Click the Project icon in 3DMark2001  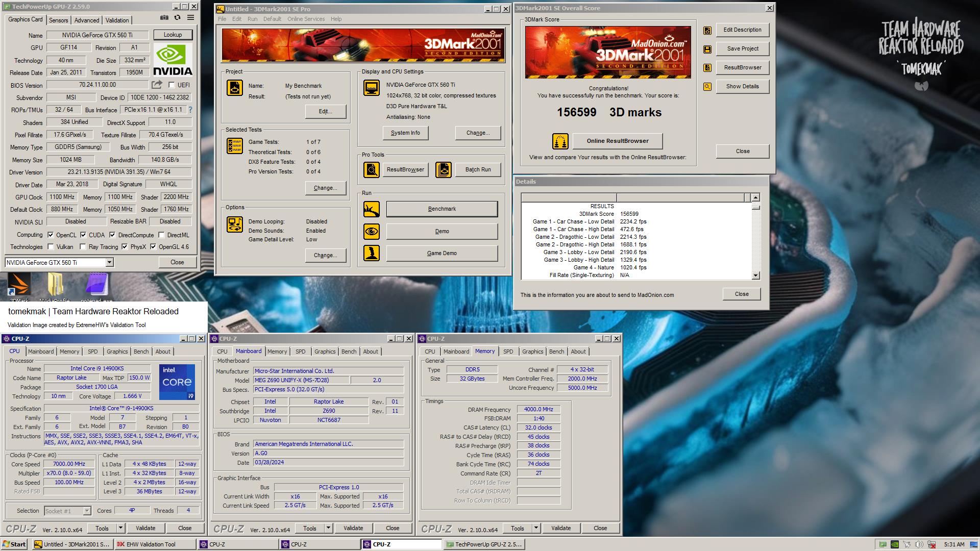[235, 88]
